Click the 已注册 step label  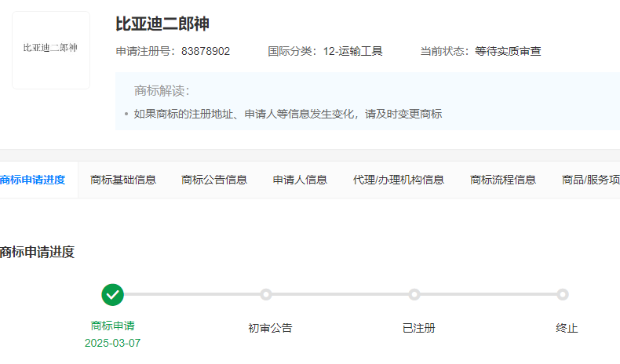pos(419,328)
